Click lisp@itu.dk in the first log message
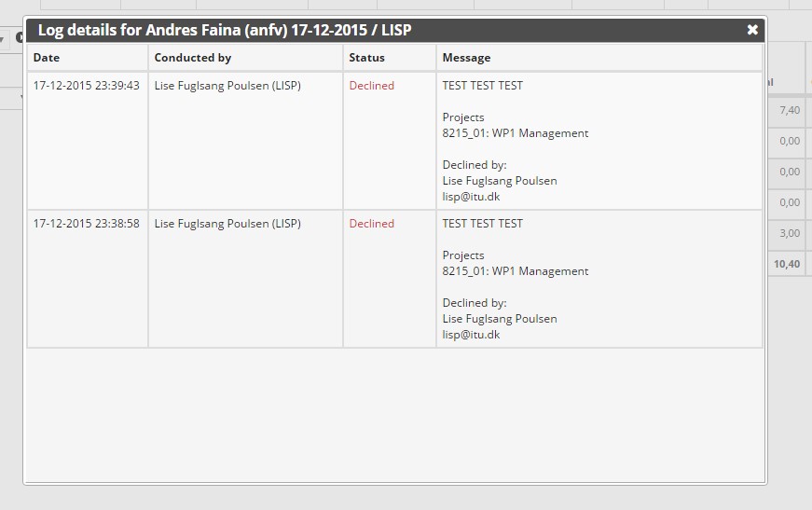 pos(471,197)
